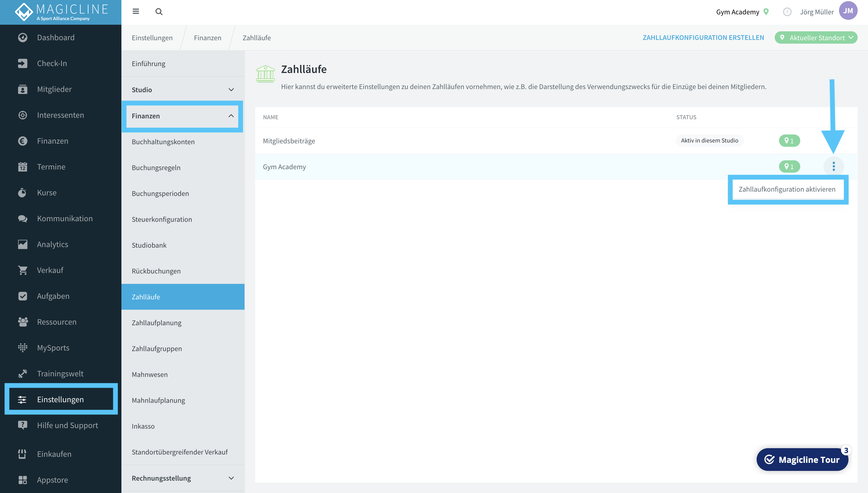Click Jörg Müller user name
Viewport: 868px width, 493px height.
pyautogui.click(x=817, y=12)
